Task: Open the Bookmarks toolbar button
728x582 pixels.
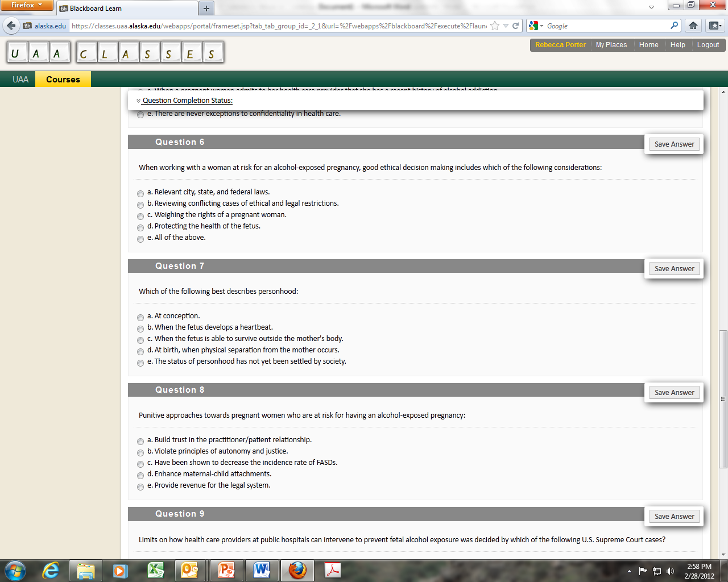Action: pos(715,26)
